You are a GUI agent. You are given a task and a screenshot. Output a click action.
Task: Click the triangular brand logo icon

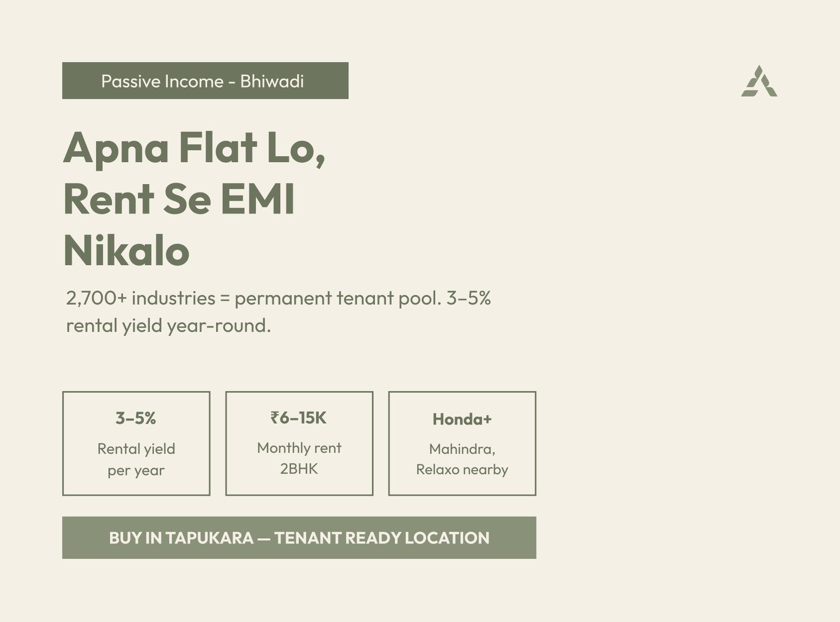click(x=759, y=82)
